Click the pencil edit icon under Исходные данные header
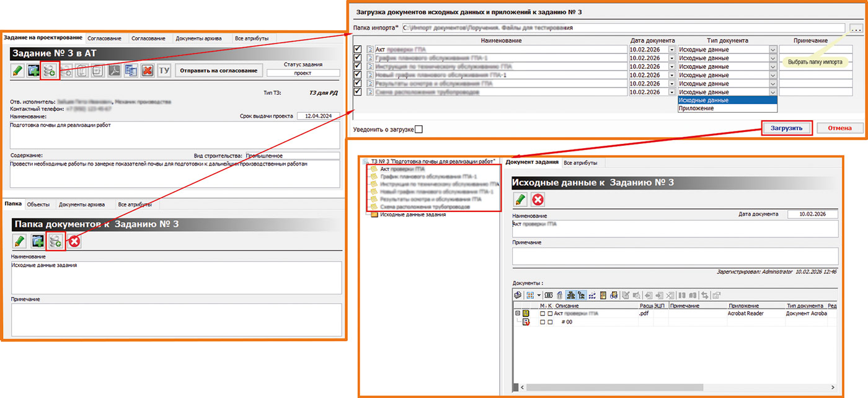The height and width of the screenshot is (398, 868). tap(520, 200)
